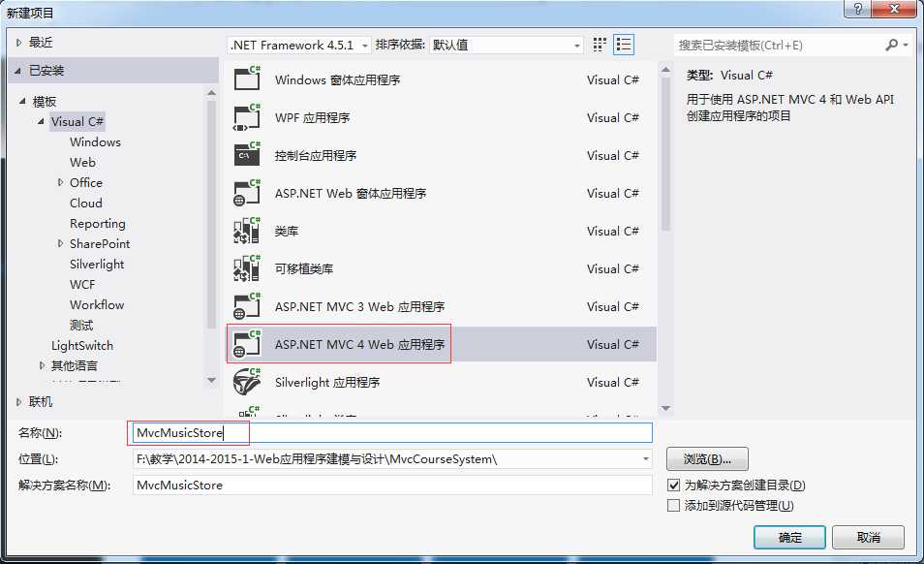Select 'ASP.NET MVC 3 Web 应用程序' text
This screenshot has width=924, height=564.
pos(359,306)
